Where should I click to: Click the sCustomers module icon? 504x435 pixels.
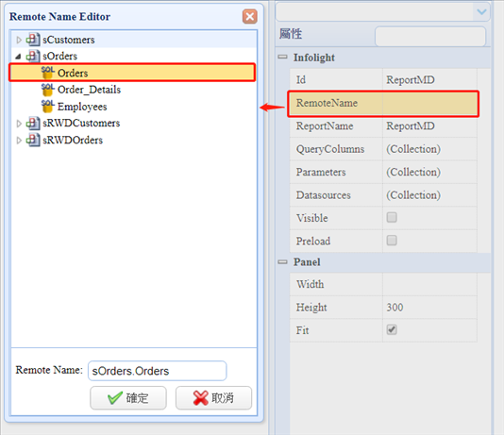33,40
